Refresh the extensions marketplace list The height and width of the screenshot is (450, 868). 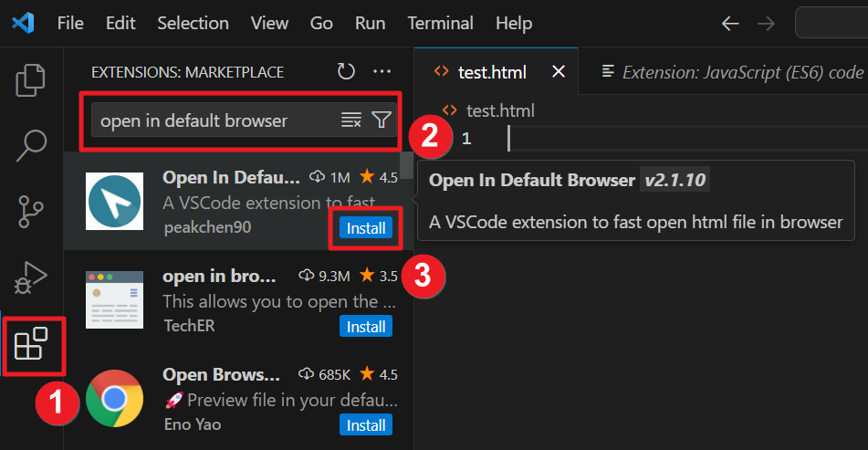[346, 71]
